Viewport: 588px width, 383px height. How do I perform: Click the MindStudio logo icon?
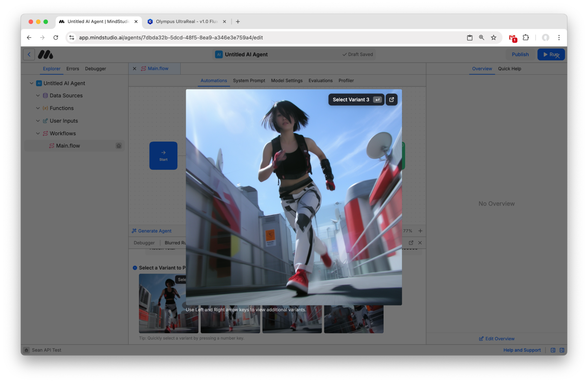pos(46,54)
